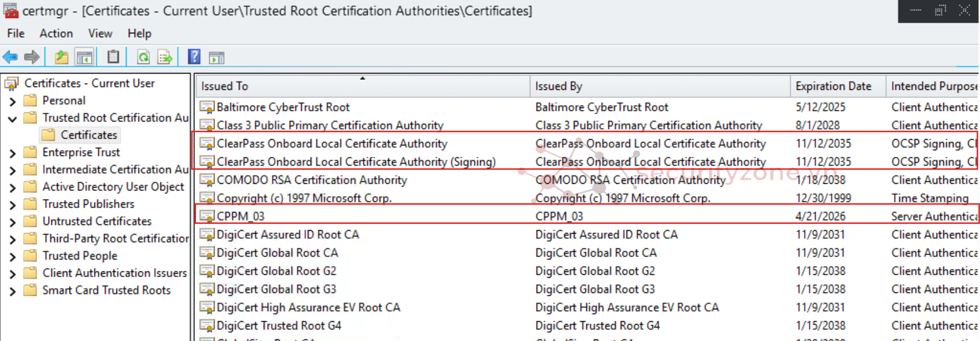Click the Trusted People folder icon
This screenshot has height=341, width=980.
[x=31, y=256]
